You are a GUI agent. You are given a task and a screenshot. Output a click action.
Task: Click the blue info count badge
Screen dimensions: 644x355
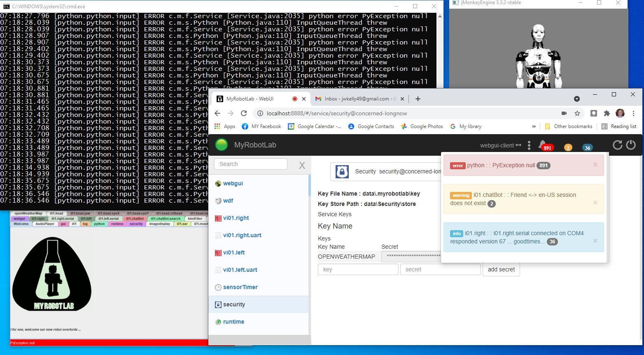(587, 148)
